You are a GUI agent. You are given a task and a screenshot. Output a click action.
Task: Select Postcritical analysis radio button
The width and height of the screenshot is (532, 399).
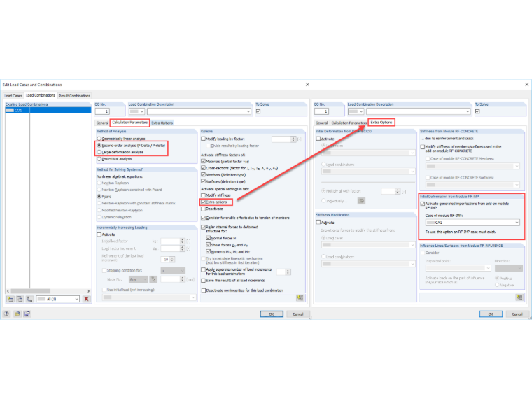[x=99, y=159]
